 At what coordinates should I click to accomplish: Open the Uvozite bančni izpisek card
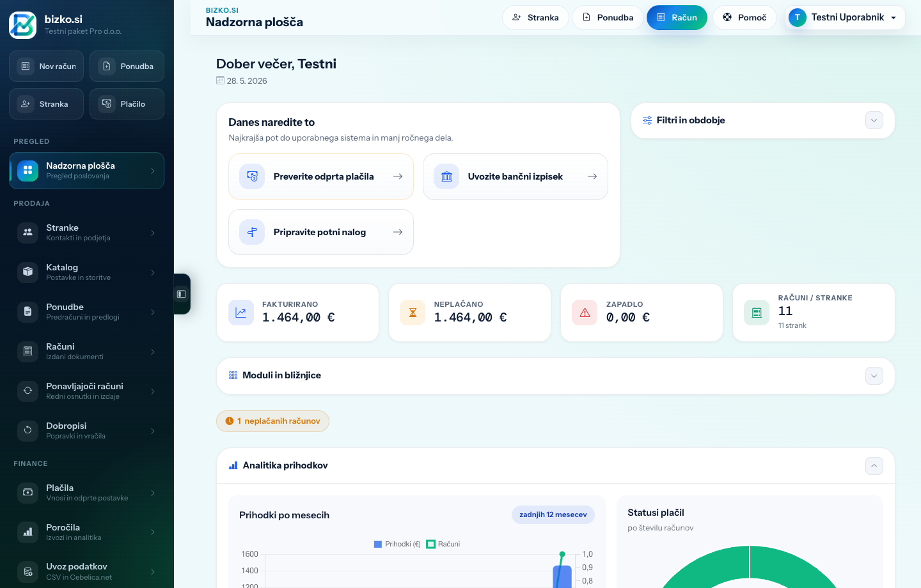point(516,176)
